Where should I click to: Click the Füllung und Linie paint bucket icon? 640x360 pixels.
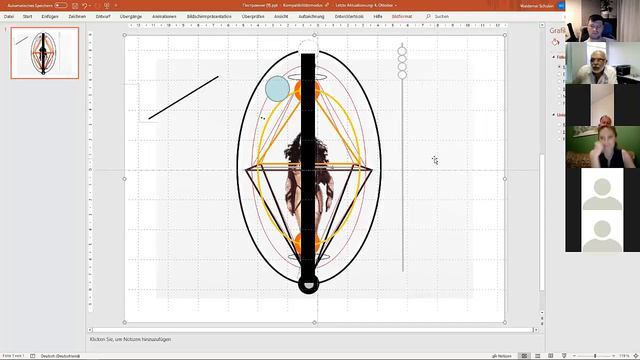tap(555, 42)
